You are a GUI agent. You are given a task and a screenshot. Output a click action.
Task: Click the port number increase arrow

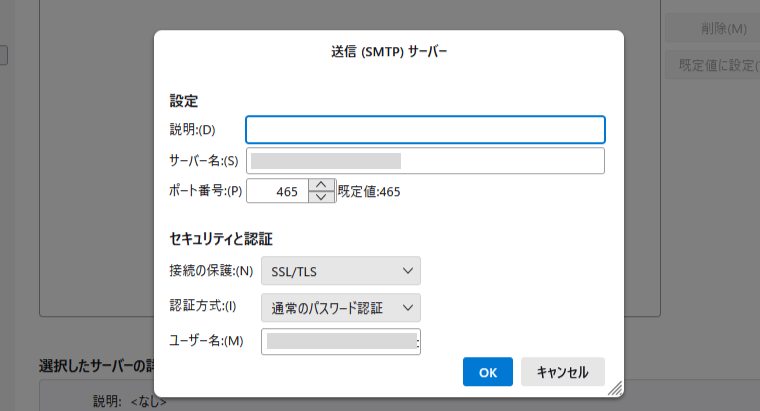[320, 184]
